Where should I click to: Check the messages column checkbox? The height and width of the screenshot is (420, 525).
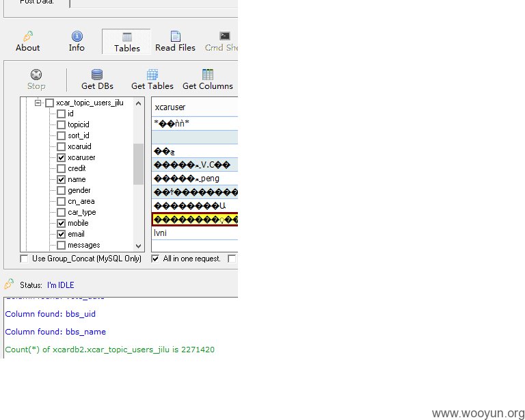pos(61,245)
